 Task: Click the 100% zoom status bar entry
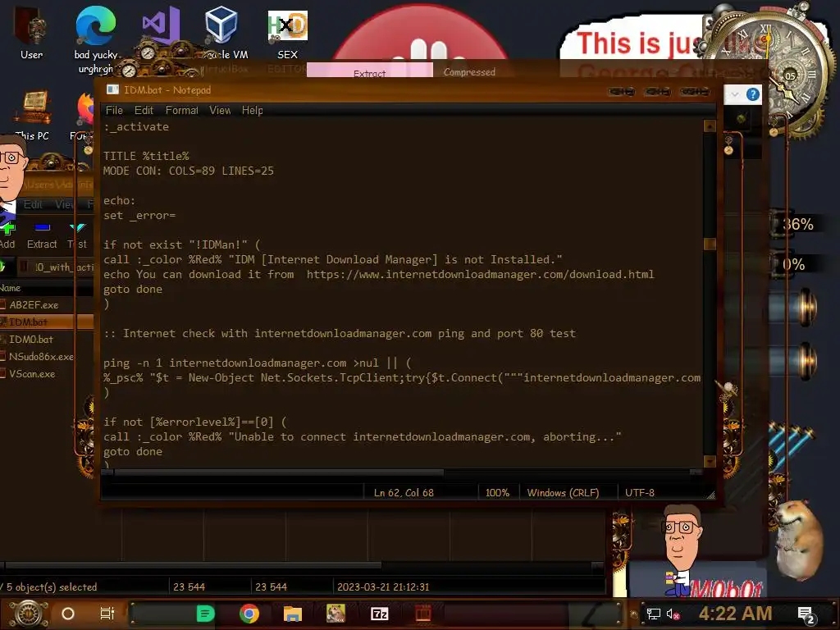(497, 493)
